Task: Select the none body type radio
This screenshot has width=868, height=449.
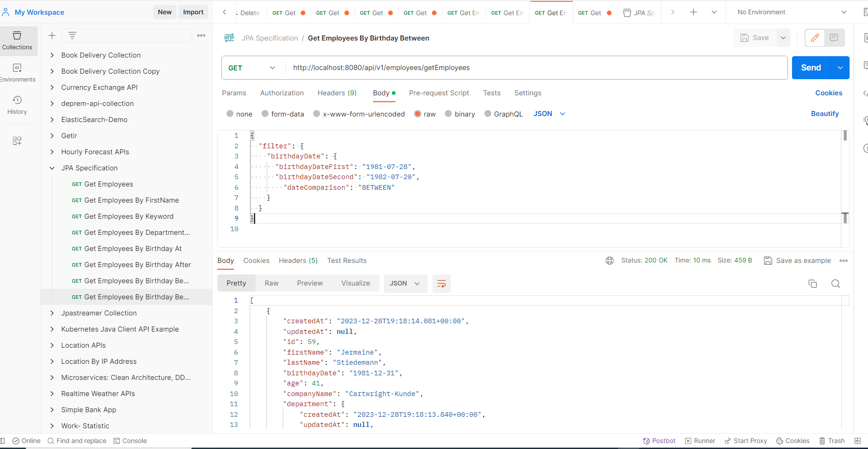Action: click(230, 114)
